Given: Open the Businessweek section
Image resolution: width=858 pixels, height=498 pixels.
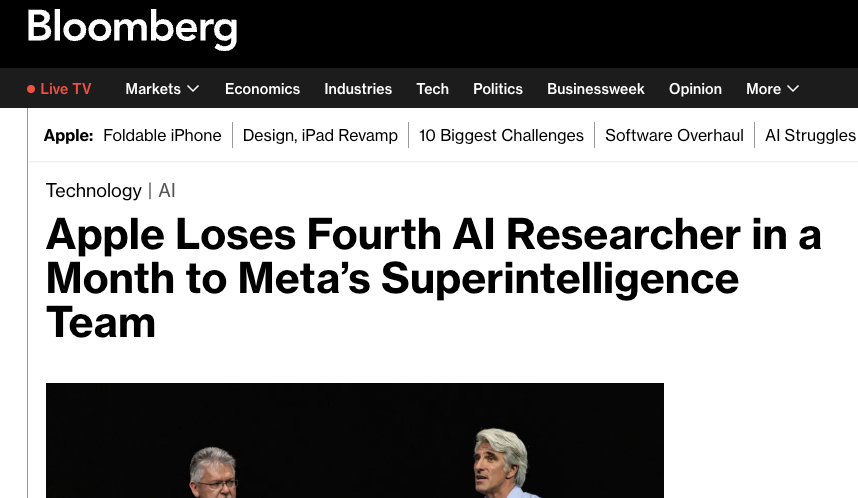Looking at the screenshot, I should (596, 89).
